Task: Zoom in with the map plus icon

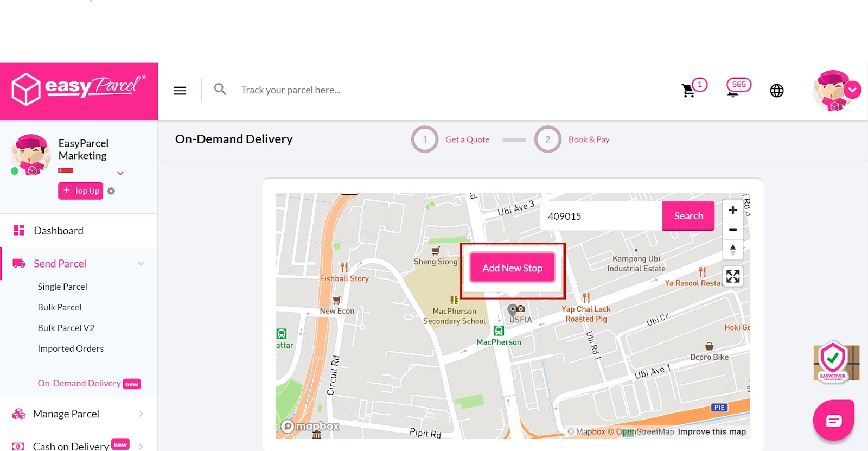Action: tap(732, 210)
